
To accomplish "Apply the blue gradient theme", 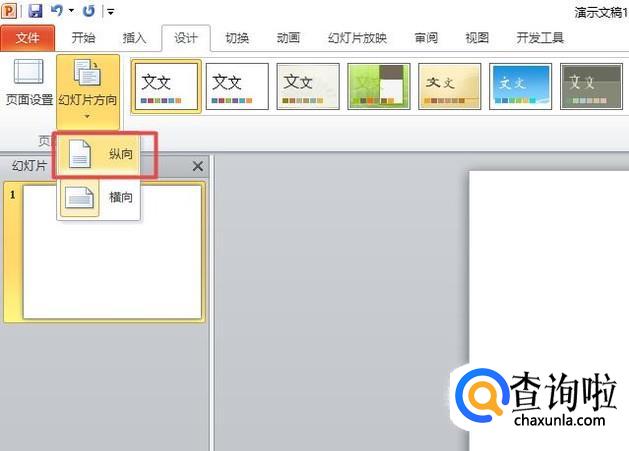I will coord(519,85).
